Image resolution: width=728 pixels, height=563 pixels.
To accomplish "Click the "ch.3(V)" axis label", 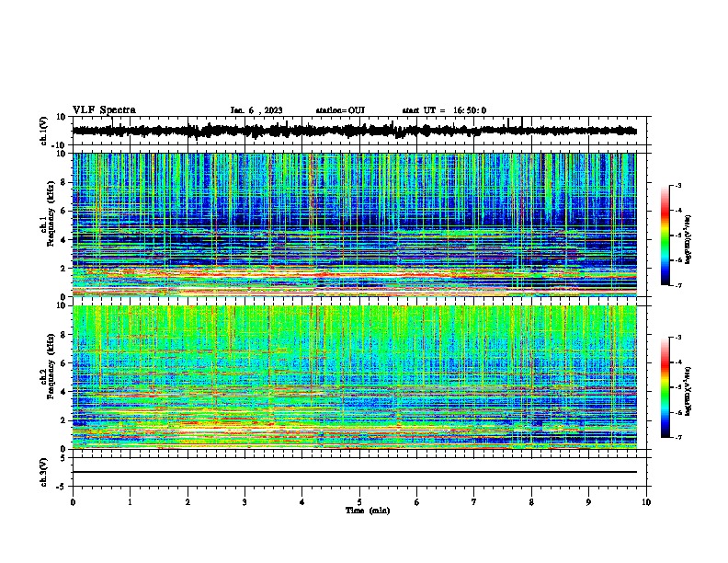I will pos(44,472).
